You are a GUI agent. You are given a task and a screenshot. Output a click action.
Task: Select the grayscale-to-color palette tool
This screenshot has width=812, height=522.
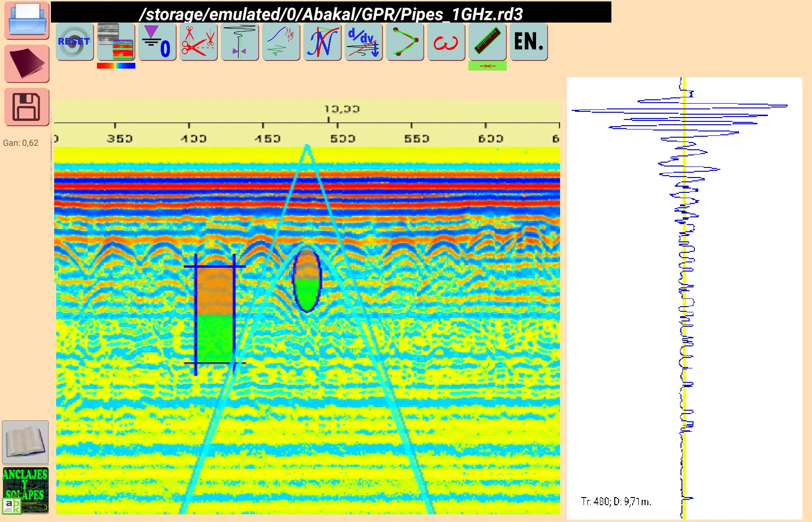click(x=116, y=42)
